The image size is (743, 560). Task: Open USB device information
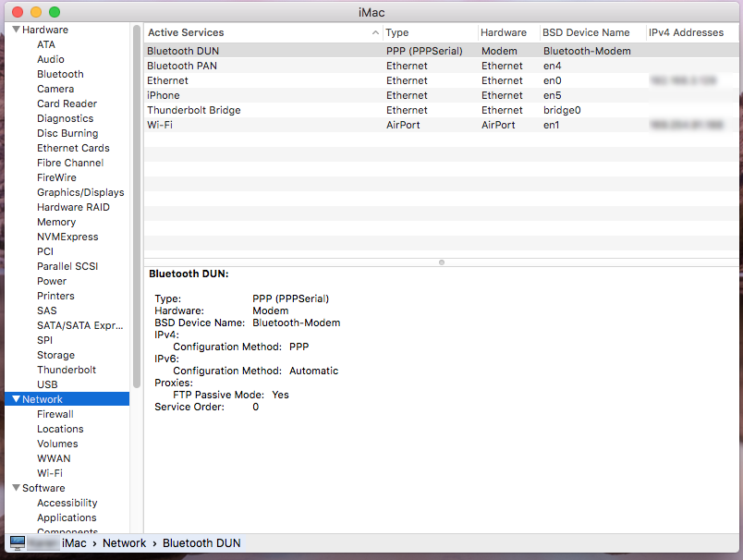(47, 383)
